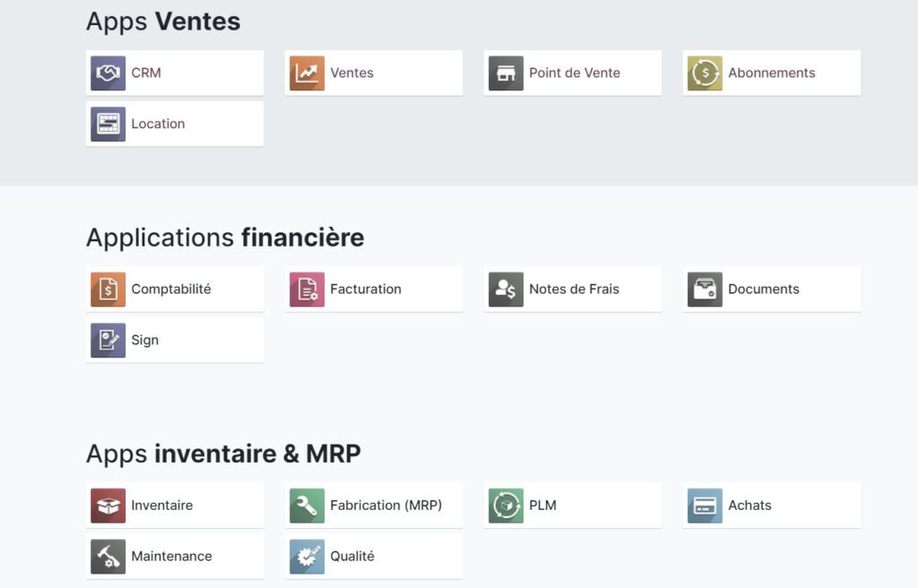Click the Notes de Frais person icon
This screenshot has height=588, width=918.
coord(505,289)
